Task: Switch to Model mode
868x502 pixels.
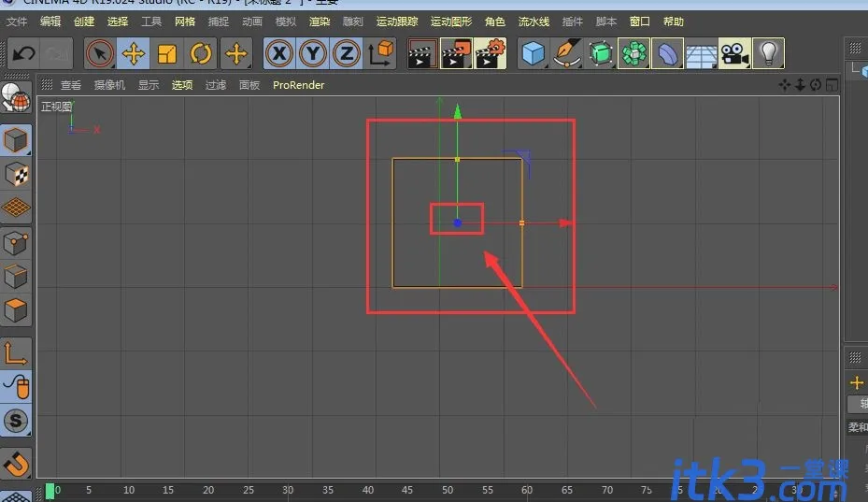Action: 16,140
